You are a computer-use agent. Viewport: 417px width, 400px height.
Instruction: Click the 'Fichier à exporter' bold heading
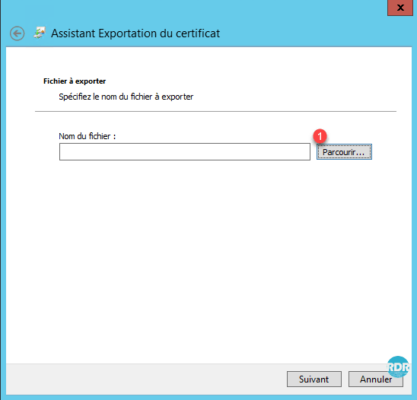pyautogui.click(x=74, y=81)
